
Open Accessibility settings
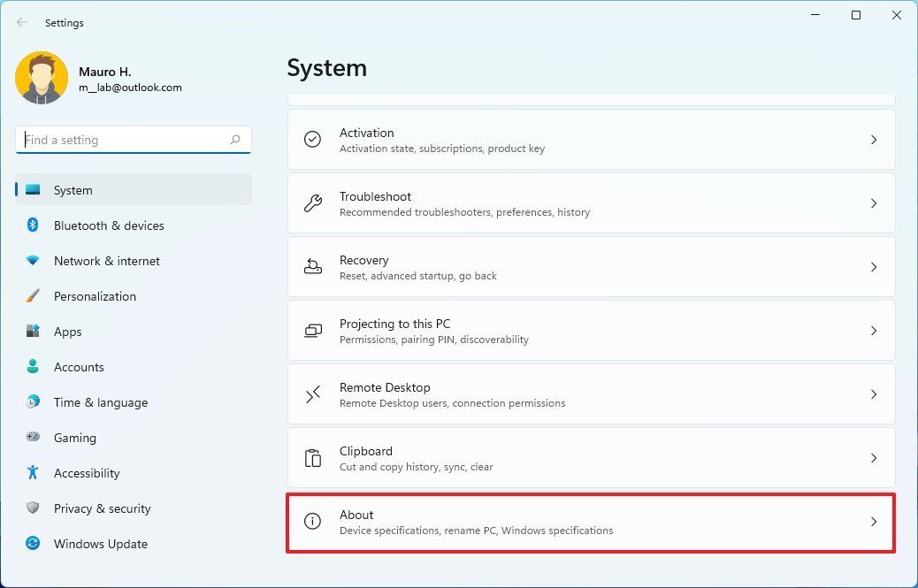point(87,473)
